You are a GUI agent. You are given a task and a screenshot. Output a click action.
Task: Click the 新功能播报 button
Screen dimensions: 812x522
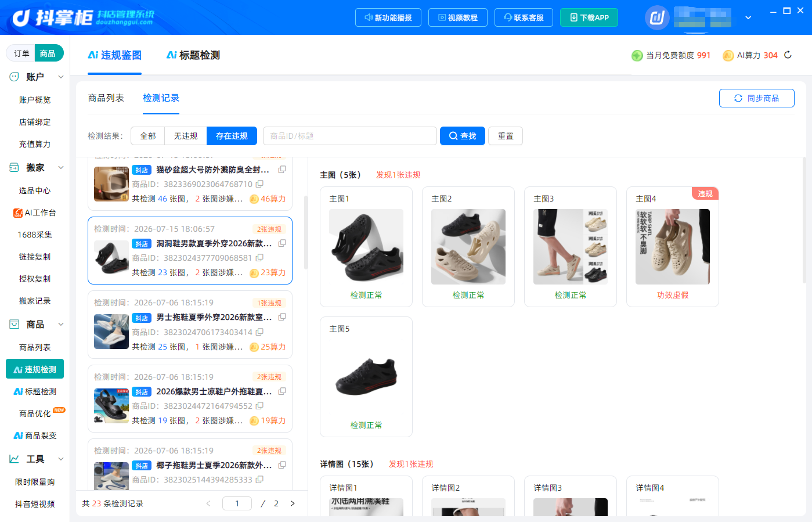pos(388,17)
